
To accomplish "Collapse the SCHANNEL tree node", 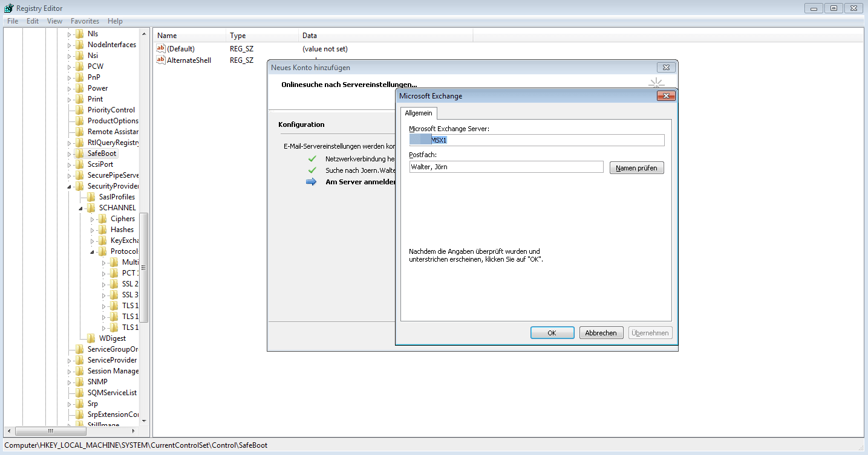I will (80, 208).
